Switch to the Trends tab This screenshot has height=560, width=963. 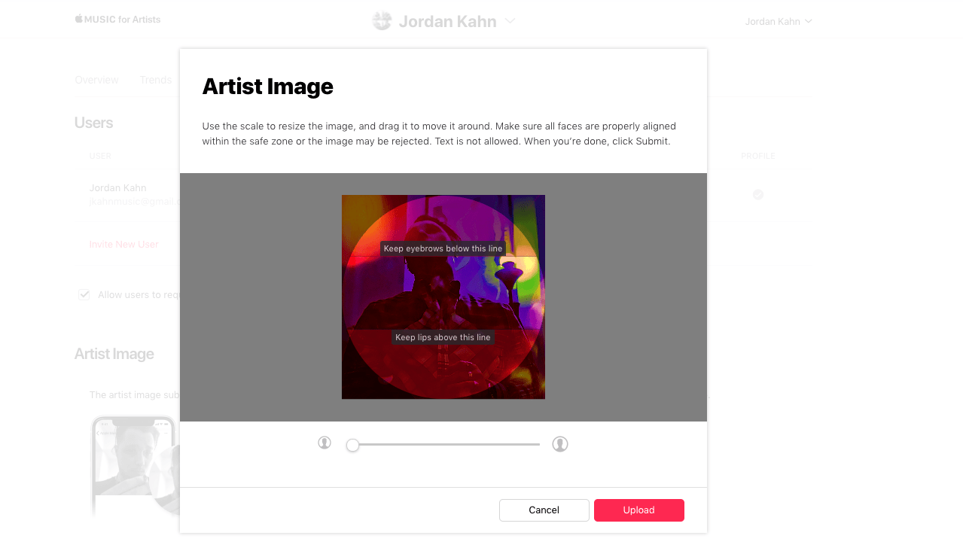pos(156,79)
